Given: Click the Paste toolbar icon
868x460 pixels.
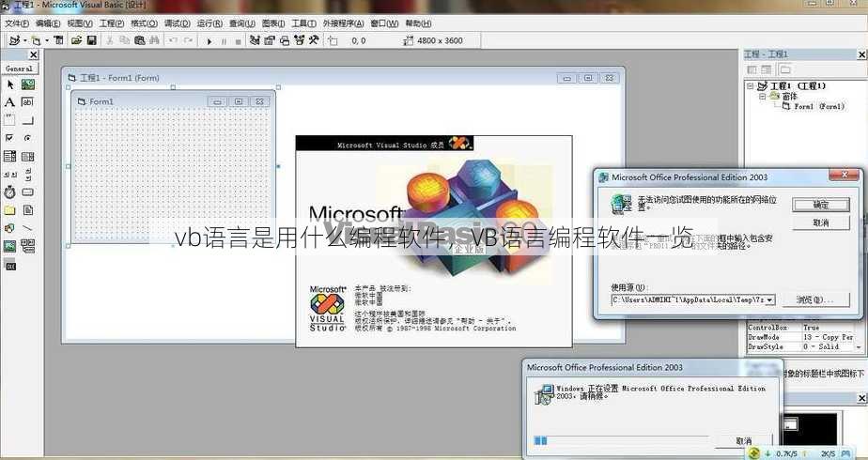Looking at the screenshot, I should (139, 40).
